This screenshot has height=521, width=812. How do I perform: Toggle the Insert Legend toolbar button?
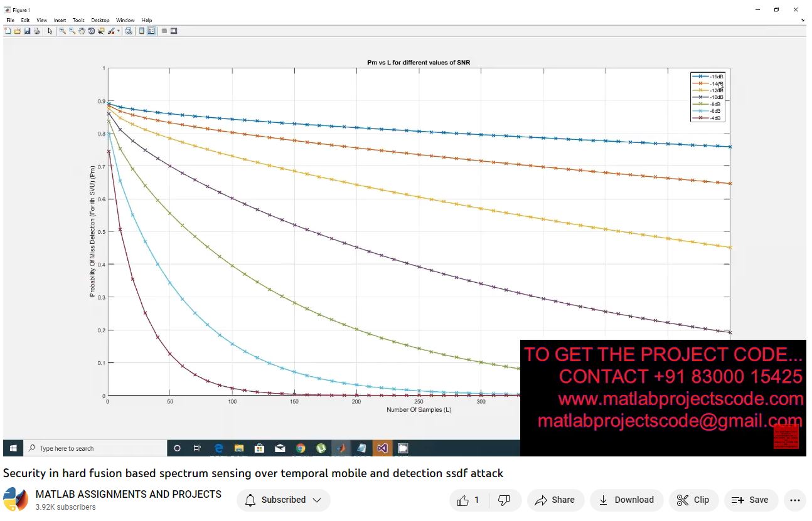(151, 31)
